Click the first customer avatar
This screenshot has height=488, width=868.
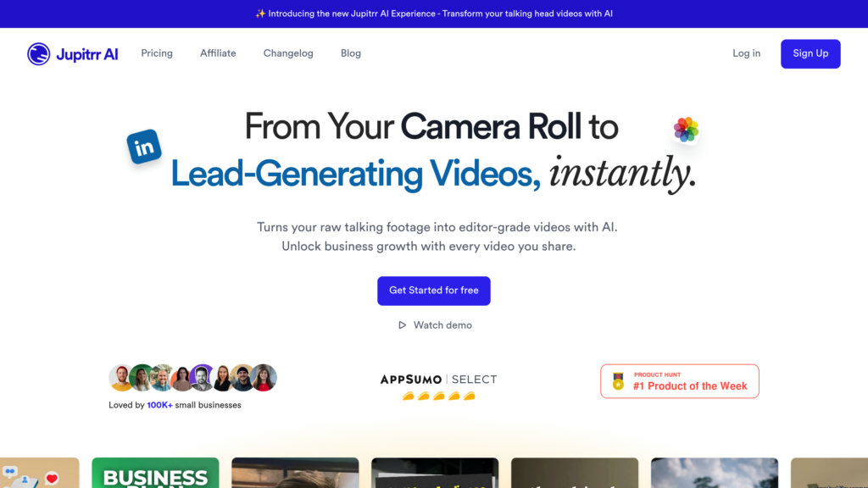point(121,378)
